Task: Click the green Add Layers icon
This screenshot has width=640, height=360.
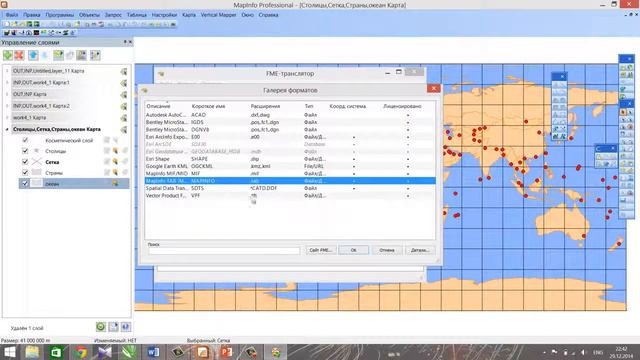Action: pos(8,55)
